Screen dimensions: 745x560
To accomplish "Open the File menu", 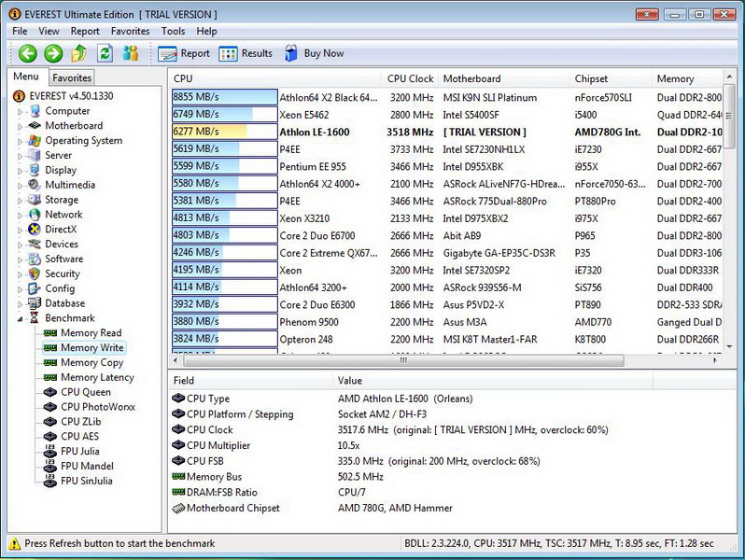I will (20, 32).
